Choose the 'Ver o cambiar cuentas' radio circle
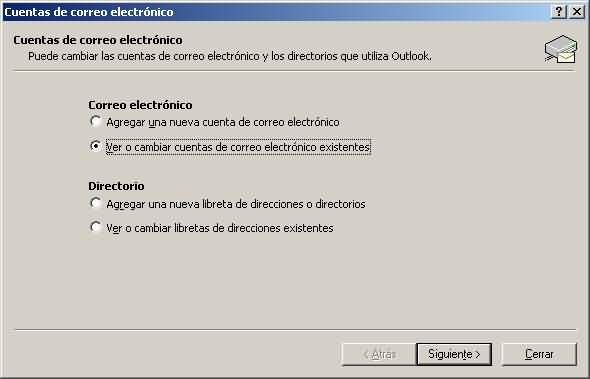Screen dimensions: 590x379 coord(96,146)
